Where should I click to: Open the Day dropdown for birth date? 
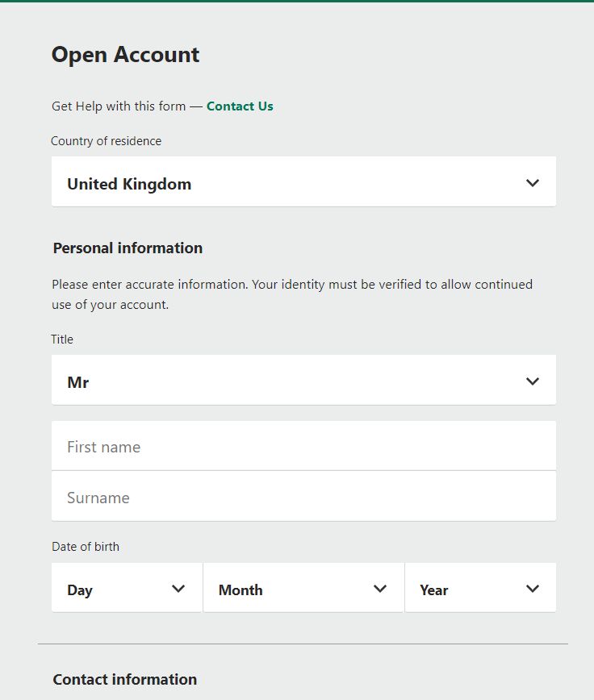(127, 587)
